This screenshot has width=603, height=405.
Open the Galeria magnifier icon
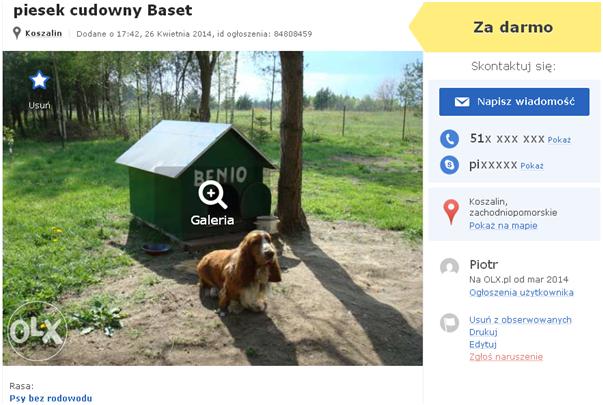212,195
